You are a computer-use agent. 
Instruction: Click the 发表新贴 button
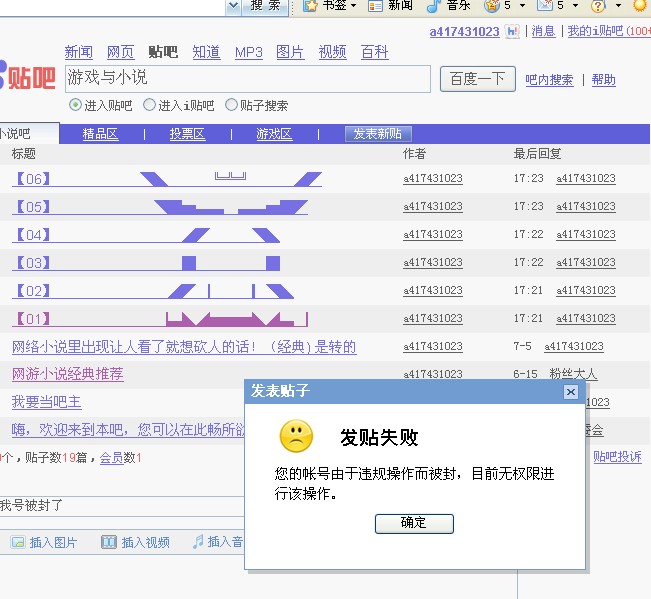click(x=378, y=134)
